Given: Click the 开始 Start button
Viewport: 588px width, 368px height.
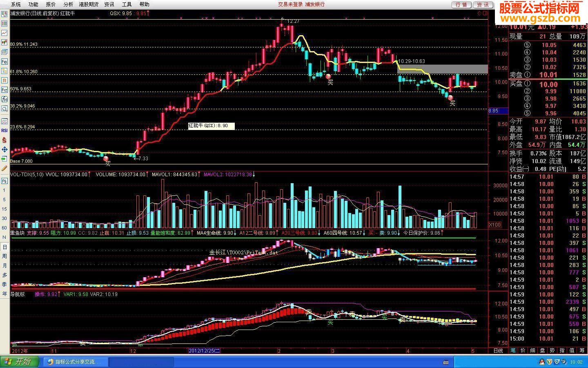Looking at the screenshot, I should [x=20, y=362].
